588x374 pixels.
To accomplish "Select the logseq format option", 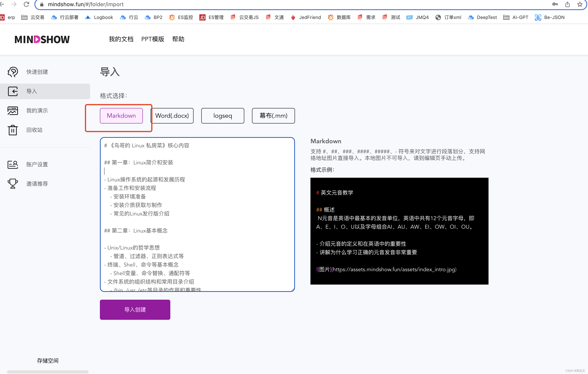I will [223, 116].
